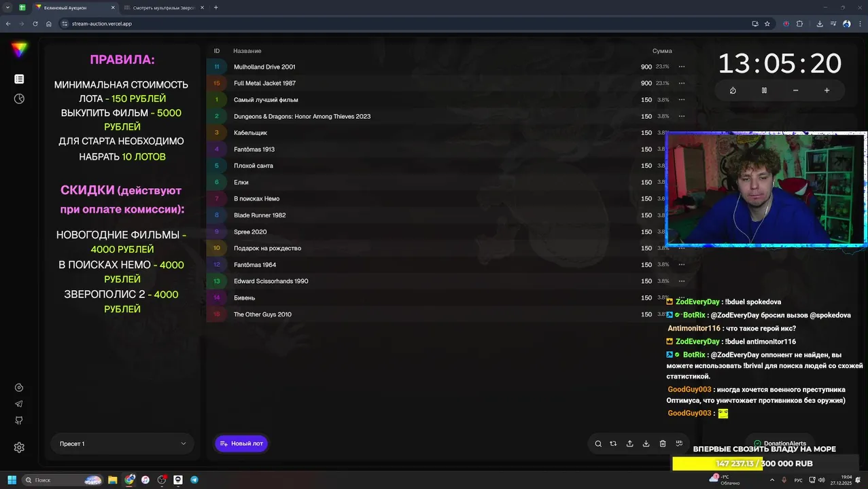Image resolution: width=868 pixels, height=489 pixels.
Task: Open Windows Start menu
Action: (x=12, y=479)
